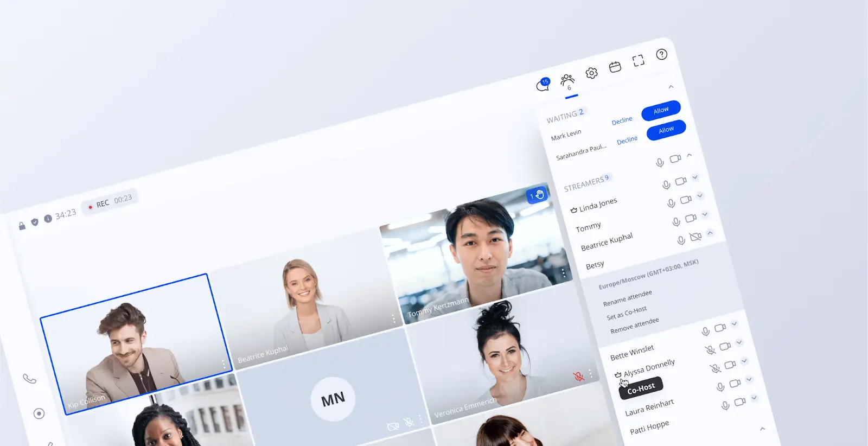868x446 pixels.
Task: Click raised hand badge on Tommy Kertzmann's video
Action: 537,195
